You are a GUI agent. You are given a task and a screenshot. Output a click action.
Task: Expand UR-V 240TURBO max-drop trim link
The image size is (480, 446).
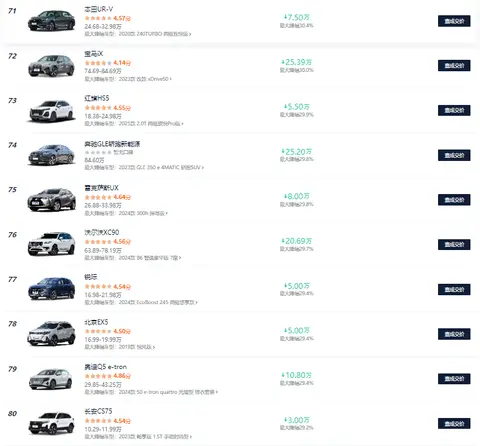155,34
